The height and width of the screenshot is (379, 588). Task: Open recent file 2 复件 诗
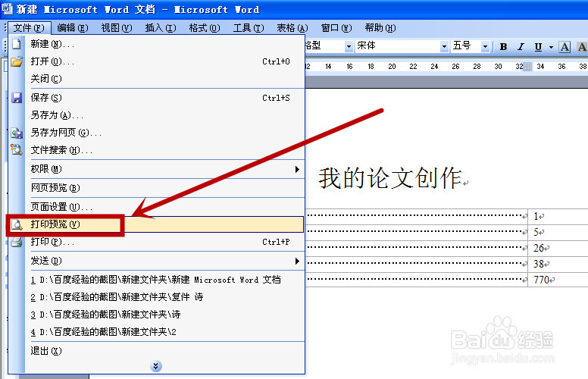pyautogui.click(x=156, y=297)
